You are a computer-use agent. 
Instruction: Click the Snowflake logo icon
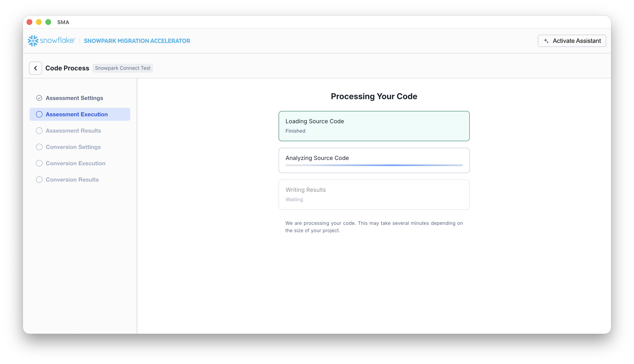click(33, 41)
